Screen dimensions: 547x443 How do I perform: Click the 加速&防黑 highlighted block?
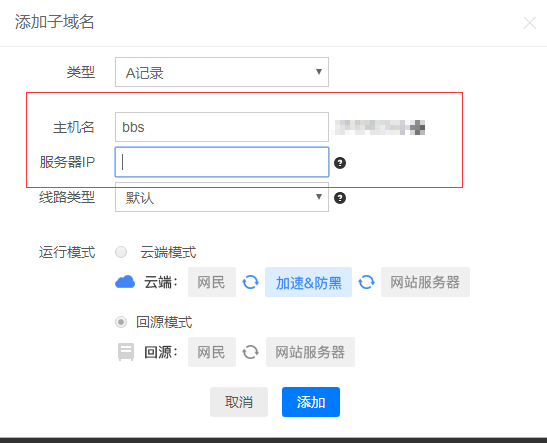tap(308, 282)
